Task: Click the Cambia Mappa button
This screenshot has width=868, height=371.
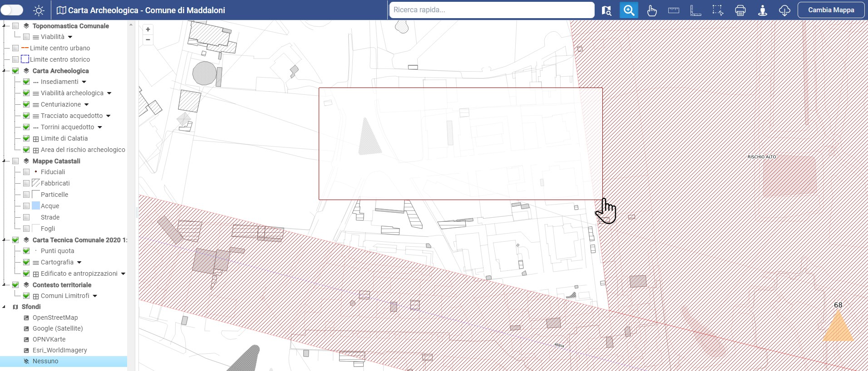Action: [x=831, y=10]
